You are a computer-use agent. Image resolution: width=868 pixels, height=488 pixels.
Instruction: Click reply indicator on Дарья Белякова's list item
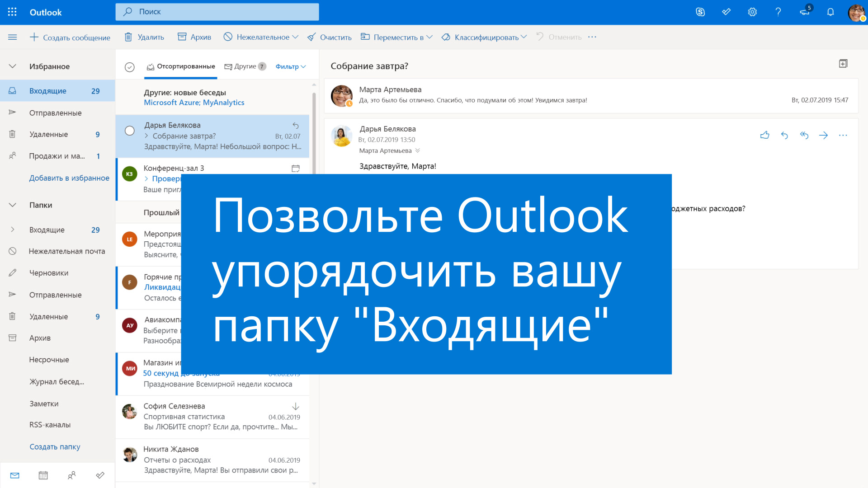[x=296, y=125]
